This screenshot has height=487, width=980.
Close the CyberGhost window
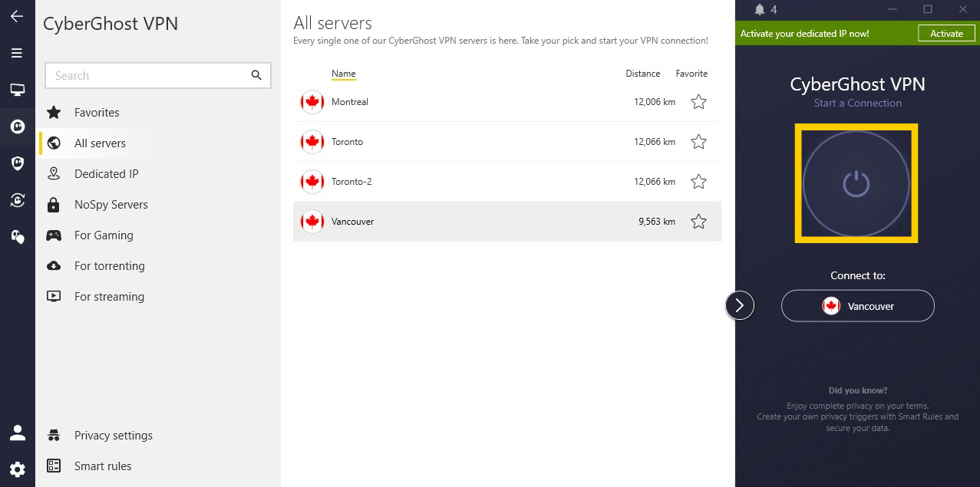[x=963, y=9]
